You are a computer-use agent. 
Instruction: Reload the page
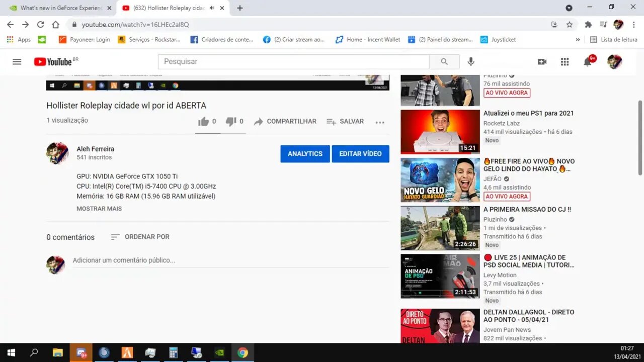coord(40,24)
